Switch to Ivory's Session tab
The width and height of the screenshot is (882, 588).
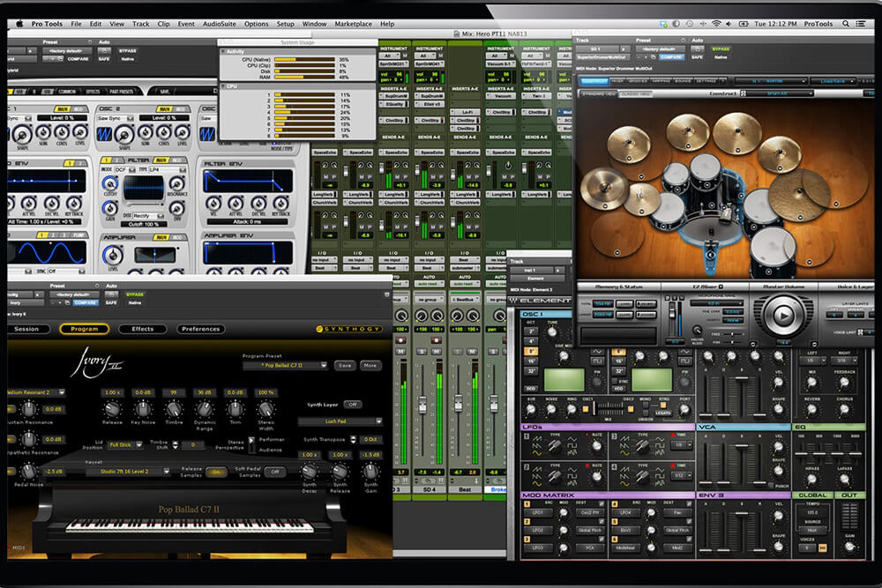tap(27, 329)
